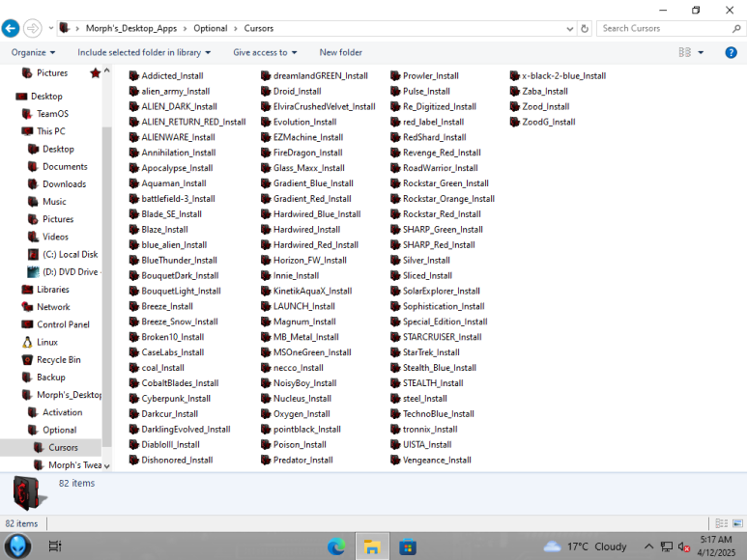Show hidden tray icons chevron
This screenshot has width=747, height=560.
[x=648, y=546]
